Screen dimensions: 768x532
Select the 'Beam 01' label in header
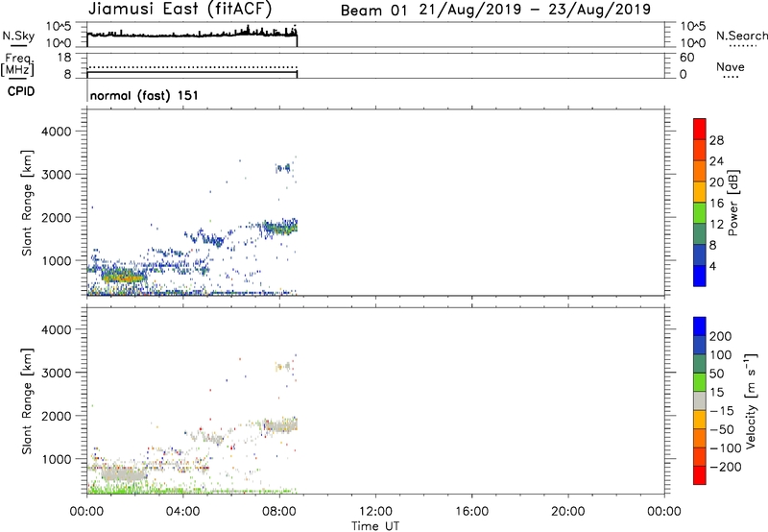coord(373,11)
